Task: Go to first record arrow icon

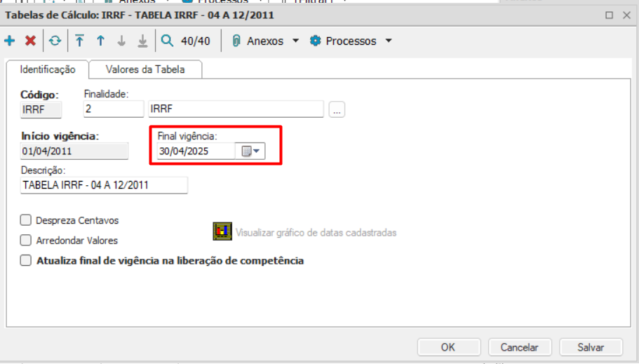Action: pyautogui.click(x=79, y=41)
